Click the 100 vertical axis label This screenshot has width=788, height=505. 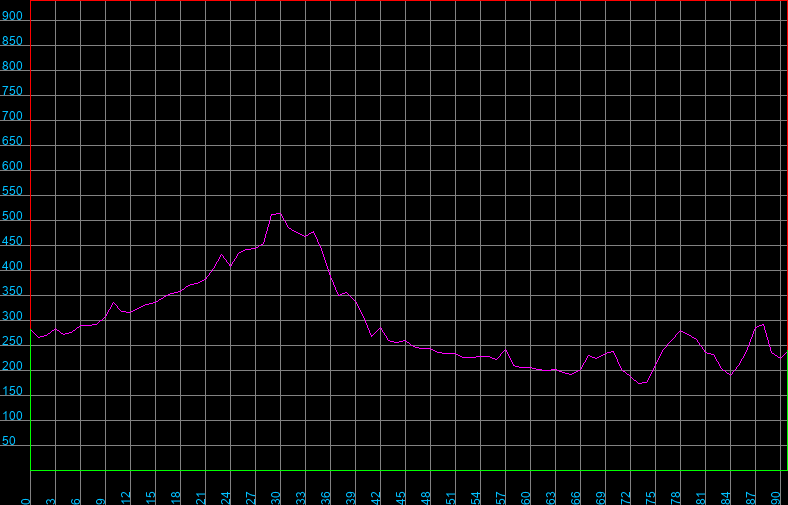coord(12,416)
